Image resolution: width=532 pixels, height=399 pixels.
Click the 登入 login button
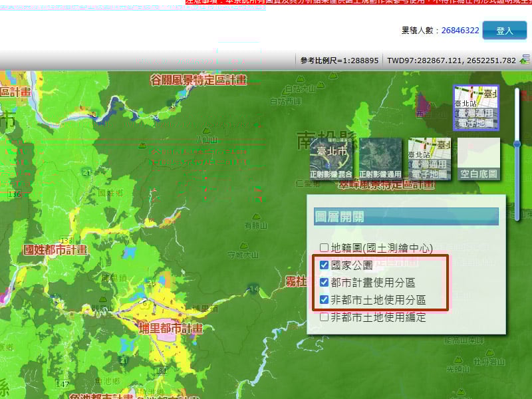(x=504, y=31)
